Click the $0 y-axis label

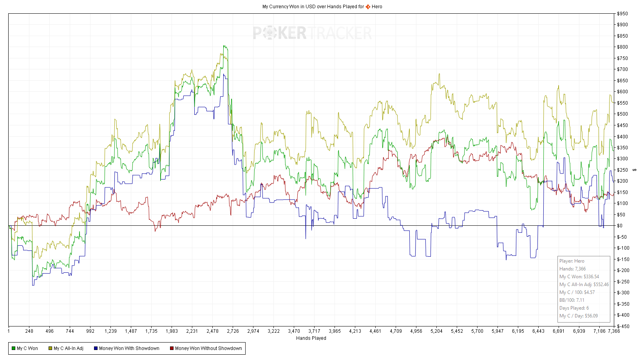coord(620,226)
